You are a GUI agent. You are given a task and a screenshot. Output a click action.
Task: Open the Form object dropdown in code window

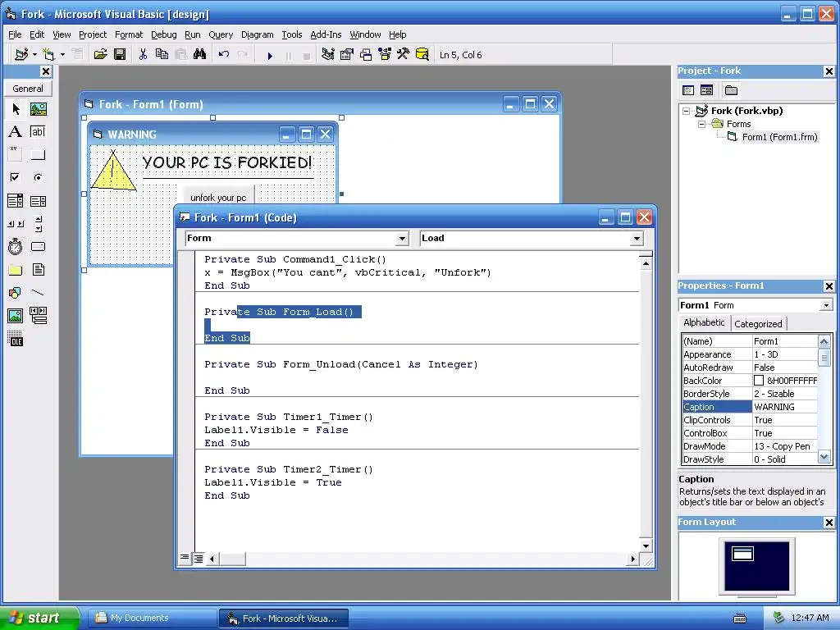pyautogui.click(x=402, y=239)
